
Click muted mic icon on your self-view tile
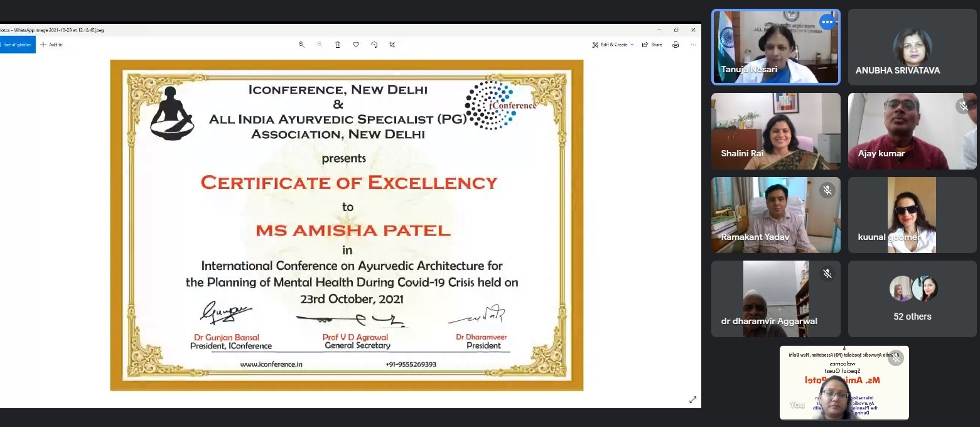pyautogui.click(x=896, y=358)
